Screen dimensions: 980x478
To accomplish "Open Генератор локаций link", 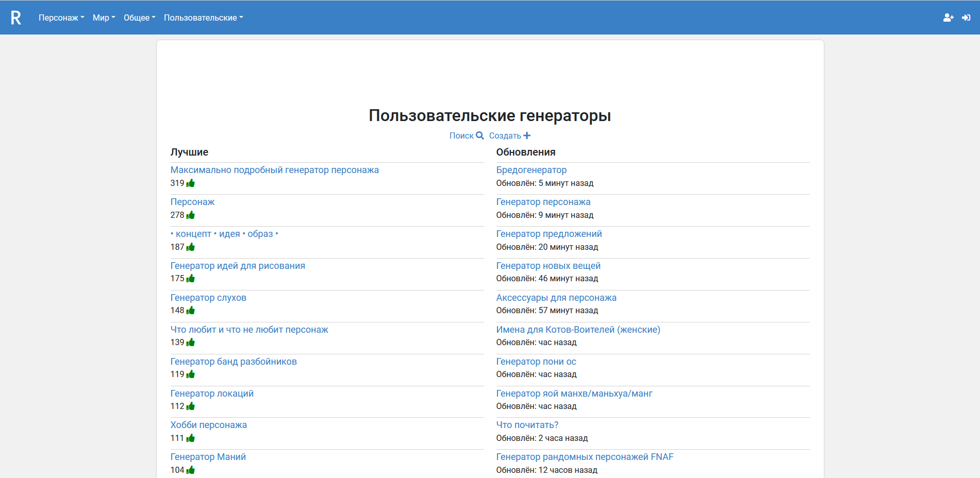I will (212, 394).
